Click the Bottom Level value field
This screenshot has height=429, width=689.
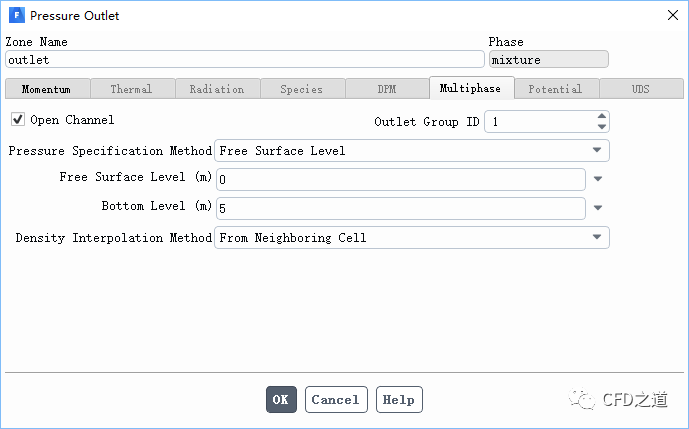tap(400, 209)
